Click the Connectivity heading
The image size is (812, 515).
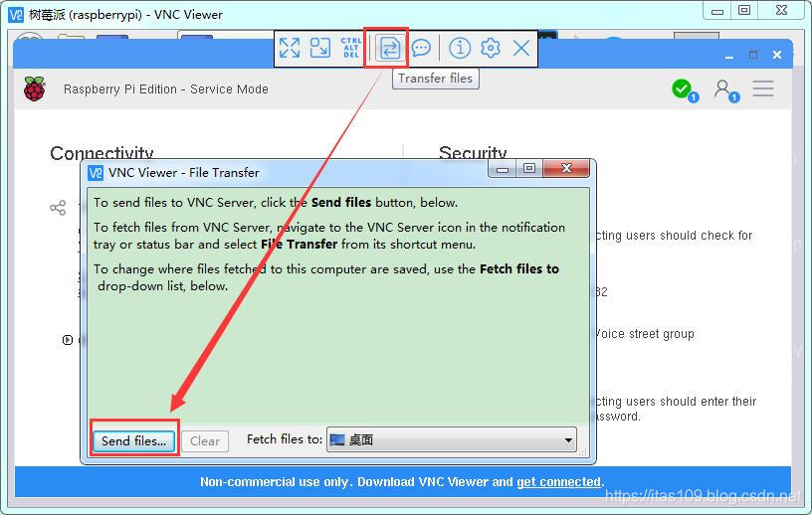point(101,153)
